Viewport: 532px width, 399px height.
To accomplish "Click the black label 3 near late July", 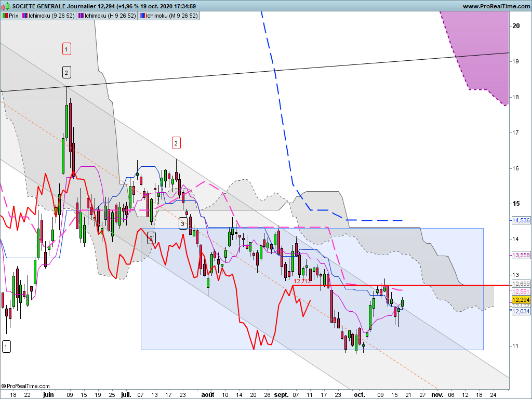I will pyautogui.click(x=183, y=224).
